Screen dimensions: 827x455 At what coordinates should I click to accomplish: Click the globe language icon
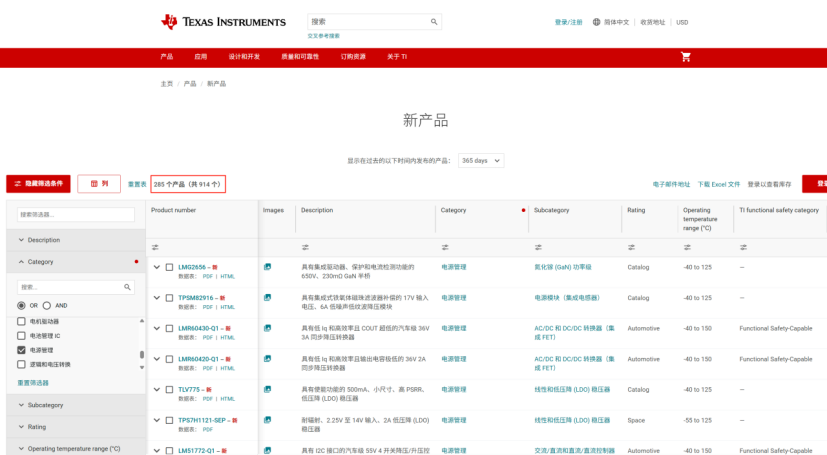pyautogui.click(x=596, y=22)
